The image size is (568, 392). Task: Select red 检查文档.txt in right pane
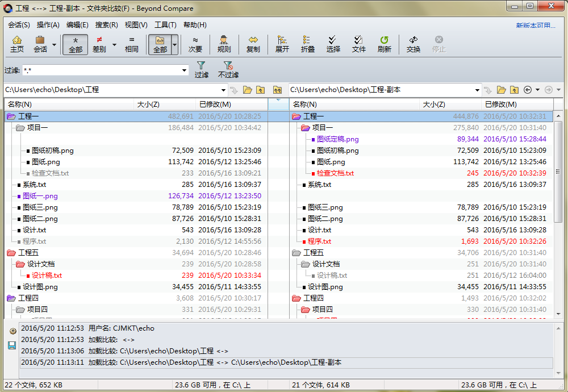pos(335,173)
